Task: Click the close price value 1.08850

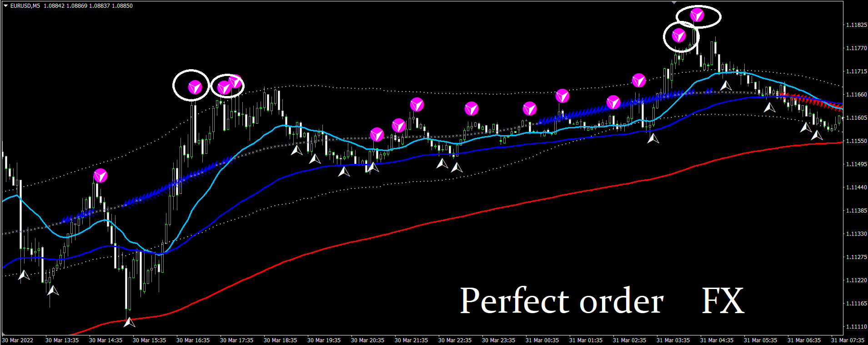Action: coord(122,6)
